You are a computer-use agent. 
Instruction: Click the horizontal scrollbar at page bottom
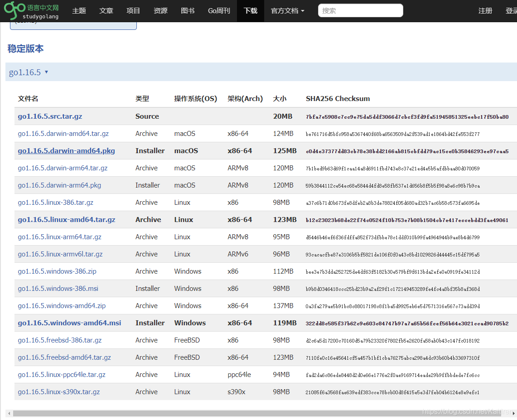[x=258, y=413]
